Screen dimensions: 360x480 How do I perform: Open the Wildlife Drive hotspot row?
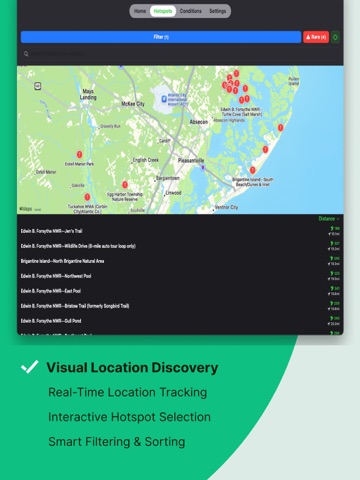[180, 246]
